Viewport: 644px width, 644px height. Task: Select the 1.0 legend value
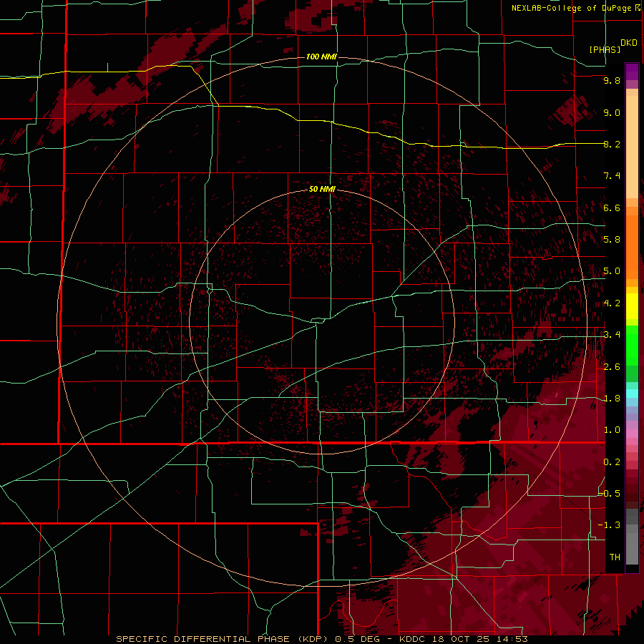click(612, 430)
